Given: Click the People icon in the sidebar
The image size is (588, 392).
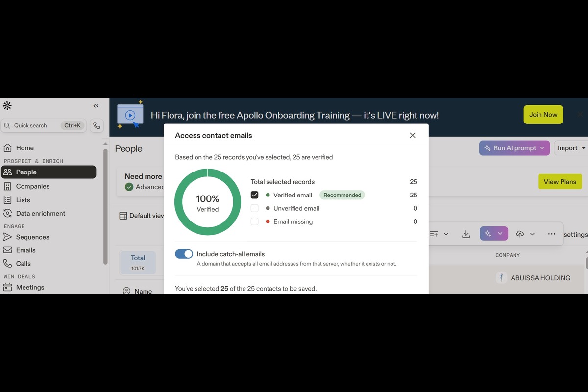Looking at the screenshot, I should pyautogui.click(x=8, y=172).
